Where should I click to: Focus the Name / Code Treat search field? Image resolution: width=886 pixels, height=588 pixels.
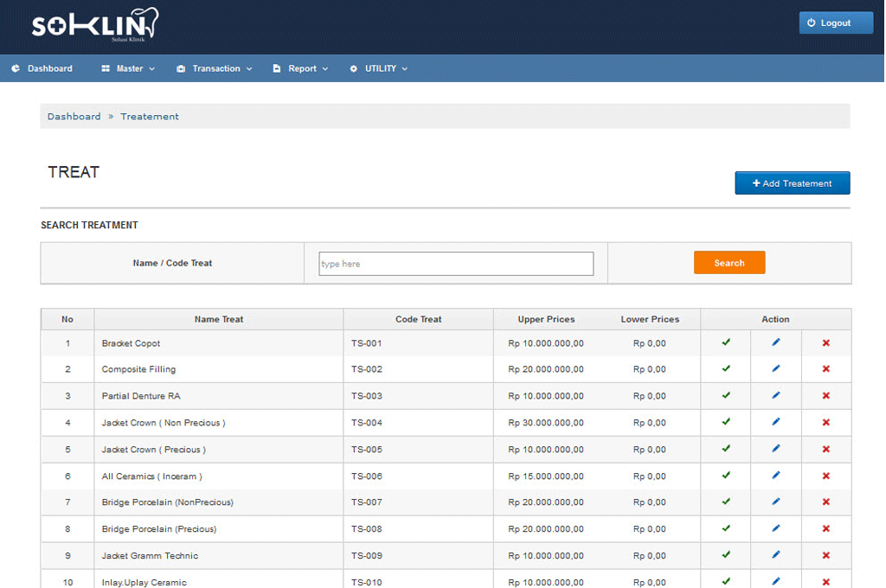pos(456,264)
